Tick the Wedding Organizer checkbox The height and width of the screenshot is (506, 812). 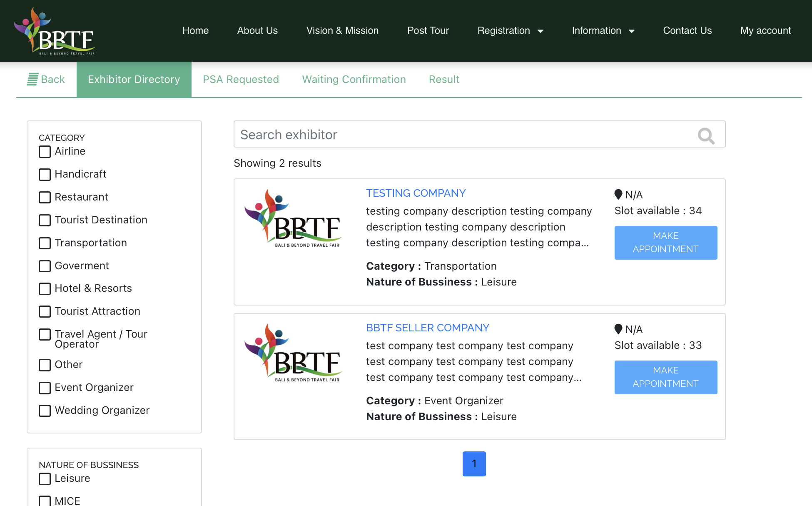coord(45,411)
